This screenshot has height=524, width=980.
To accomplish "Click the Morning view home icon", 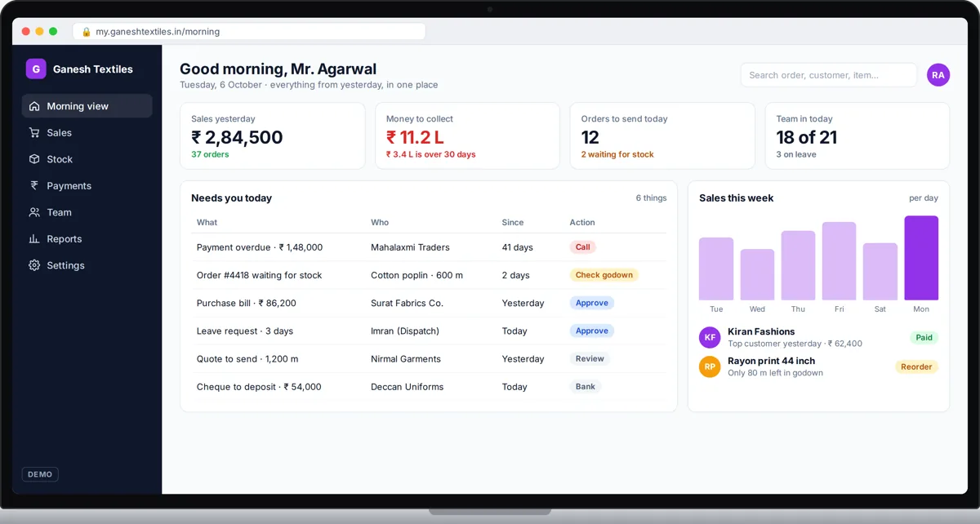I will (x=34, y=106).
